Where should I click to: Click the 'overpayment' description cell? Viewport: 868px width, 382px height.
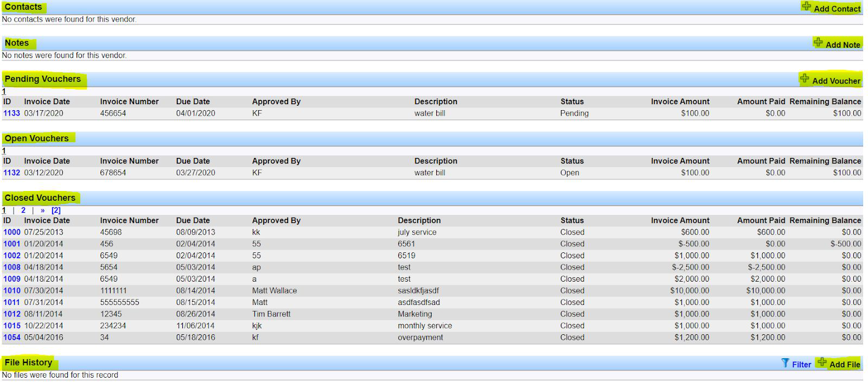click(x=420, y=338)
